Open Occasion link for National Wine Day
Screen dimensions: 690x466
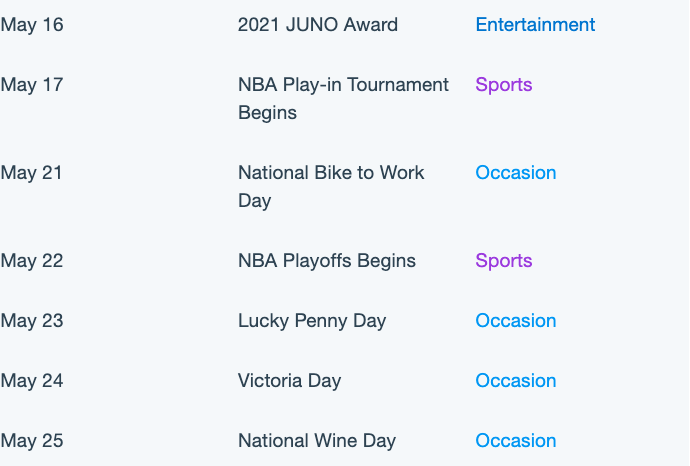516,440
